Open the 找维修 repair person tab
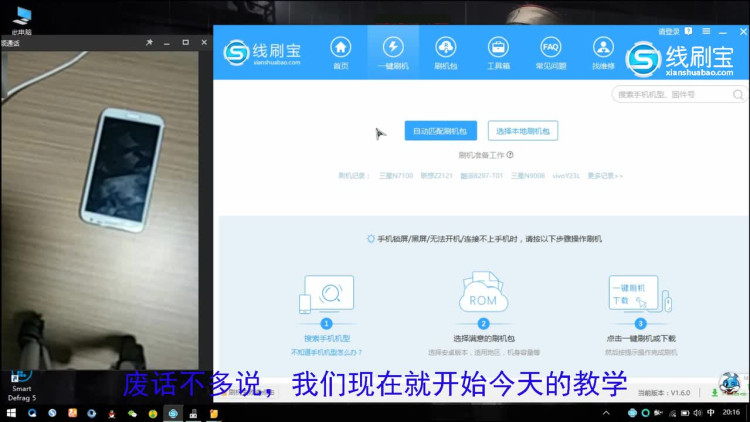The height and width of the screenshot is (422, 750). click(603, 53)
